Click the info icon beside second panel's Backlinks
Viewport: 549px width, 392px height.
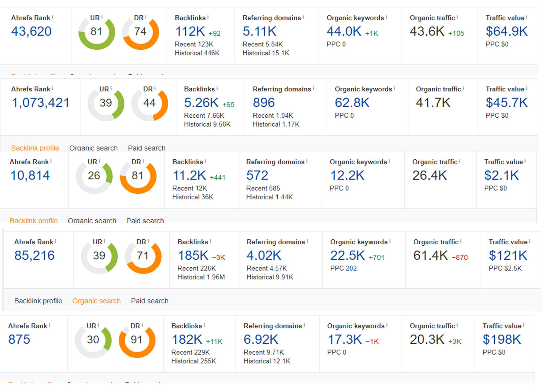tap(218, 88)
